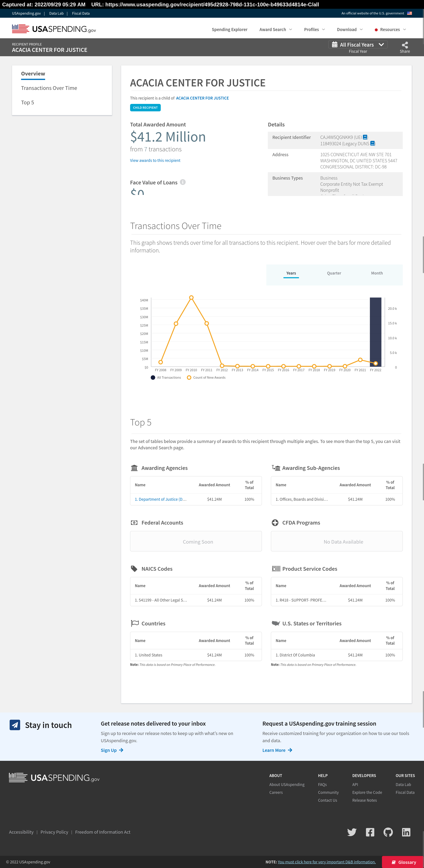Open the Department of Justice agency link
Image resolution: width=424 pixels, height=868 pixels.
[x=161, y=499]
